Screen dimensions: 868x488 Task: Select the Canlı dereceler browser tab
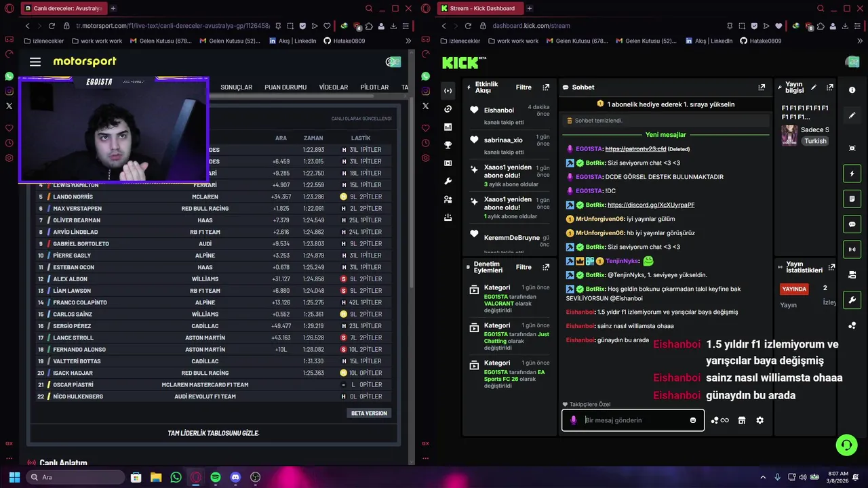click(x=63, y=9)
